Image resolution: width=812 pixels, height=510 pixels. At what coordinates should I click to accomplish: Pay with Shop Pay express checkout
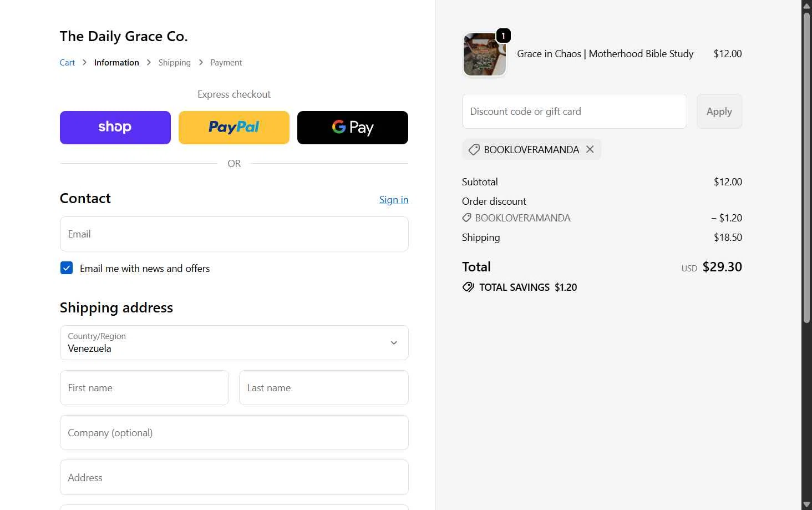coord(115,128)
